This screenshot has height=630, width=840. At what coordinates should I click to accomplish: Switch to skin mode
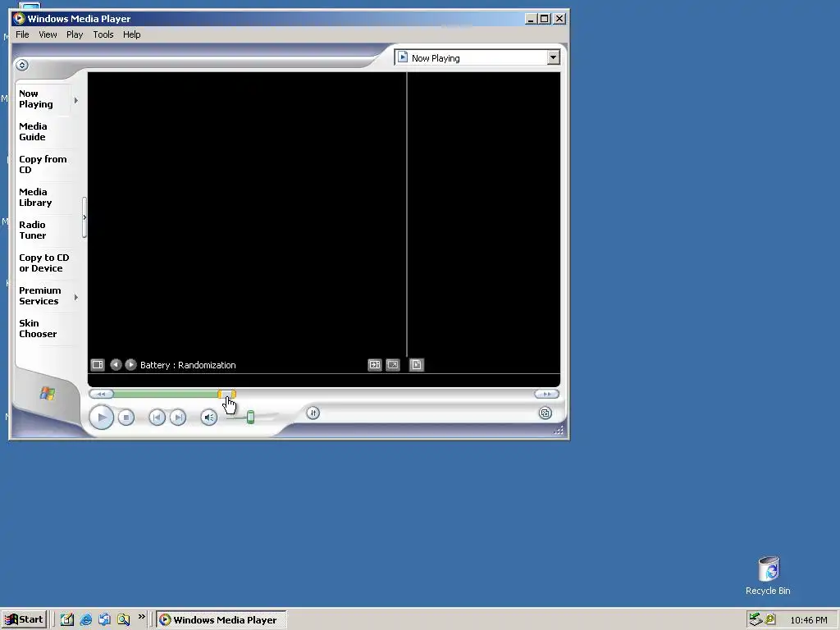click(x=546, y=413)
